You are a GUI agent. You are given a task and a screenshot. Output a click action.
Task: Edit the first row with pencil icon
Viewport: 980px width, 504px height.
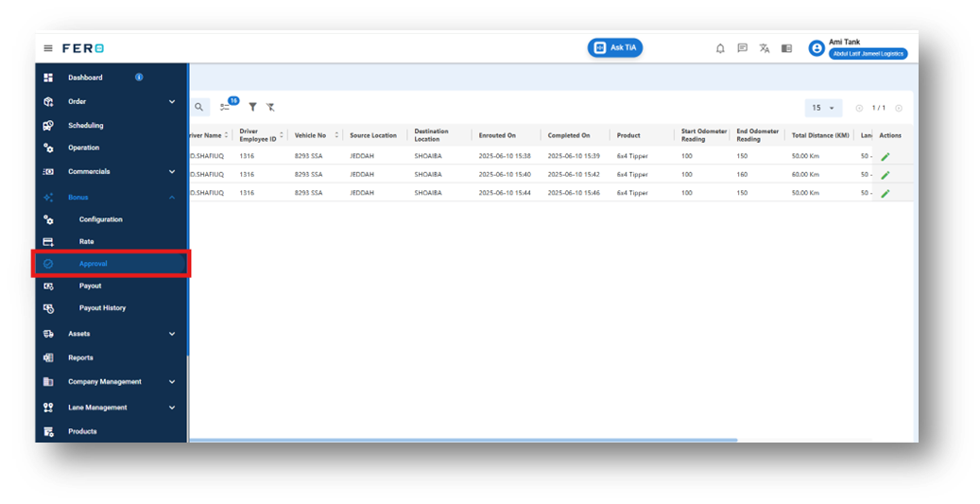(x=885, y=156)
